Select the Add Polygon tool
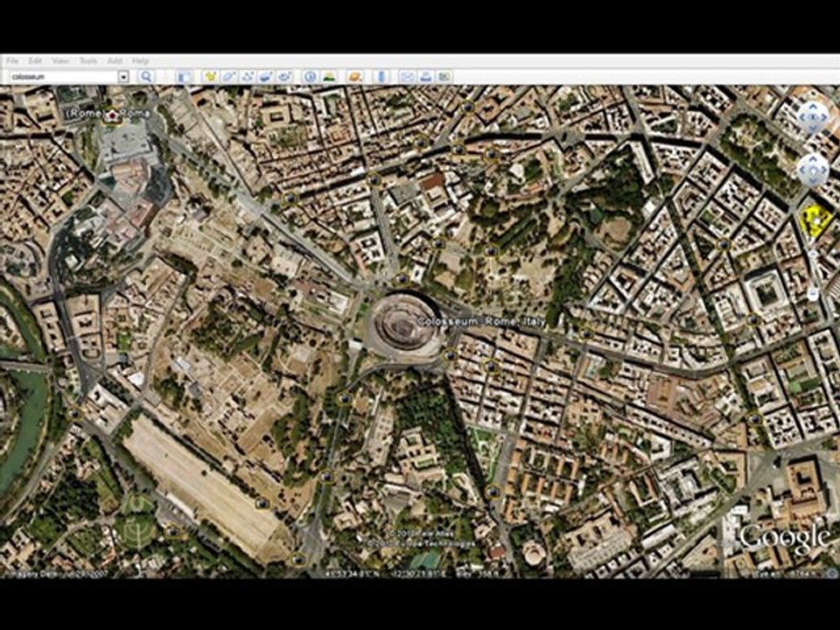The image size is (840, 630). (228, 77)
